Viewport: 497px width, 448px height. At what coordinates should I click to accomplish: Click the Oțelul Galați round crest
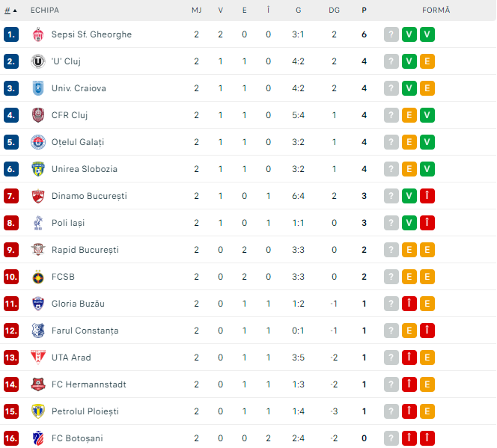pyautogui.click(x=38, y=142)
